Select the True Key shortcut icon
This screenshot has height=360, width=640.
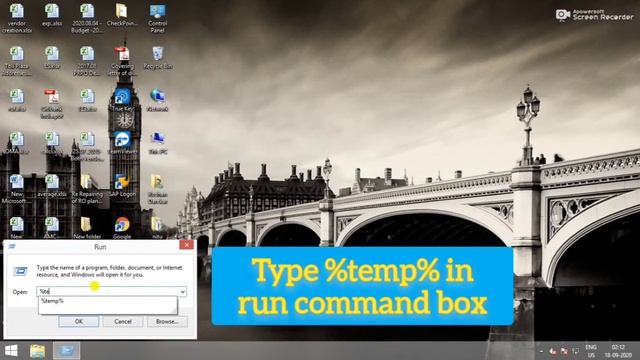pyautogui.click(x=122, y=100)
